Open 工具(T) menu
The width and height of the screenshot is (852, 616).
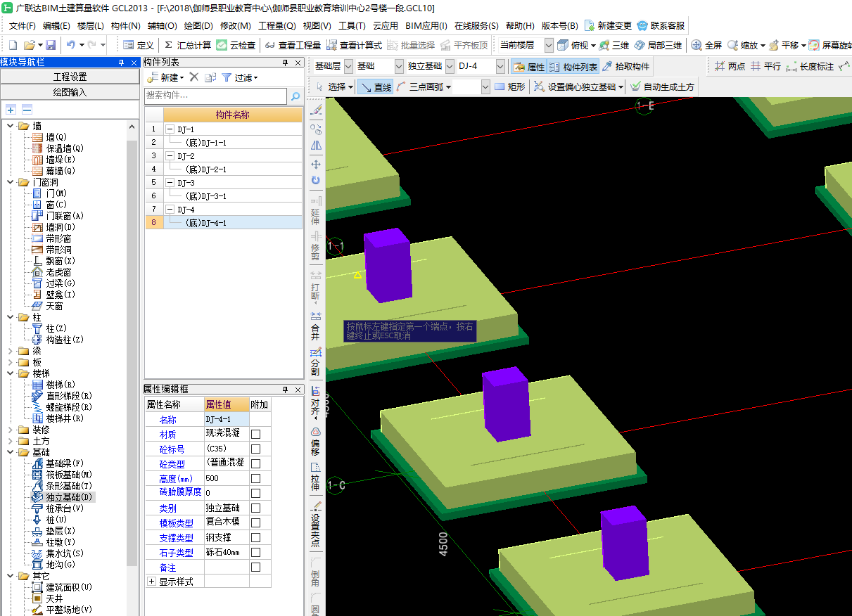click(x=352, y=26)
